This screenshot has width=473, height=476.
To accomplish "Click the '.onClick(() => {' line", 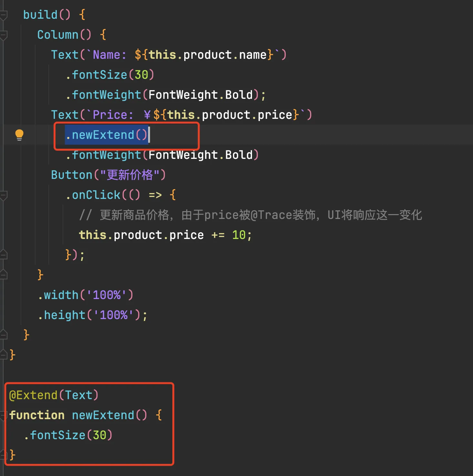I will 121,195.
